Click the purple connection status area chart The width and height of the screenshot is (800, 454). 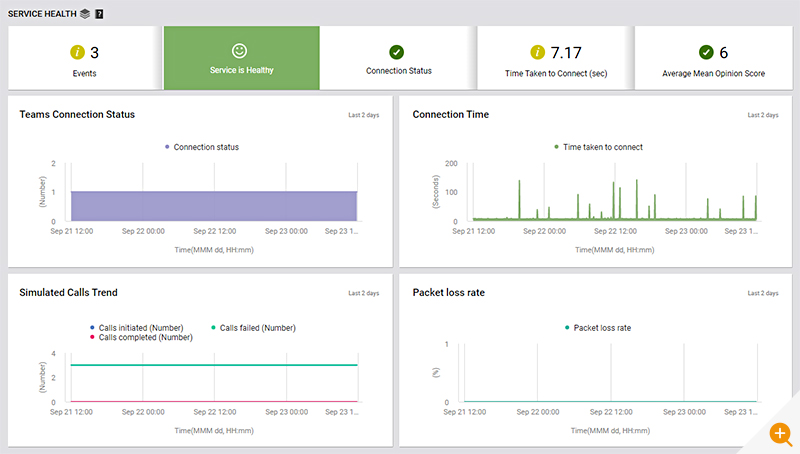pyautogui.click(x=214, y=206)
